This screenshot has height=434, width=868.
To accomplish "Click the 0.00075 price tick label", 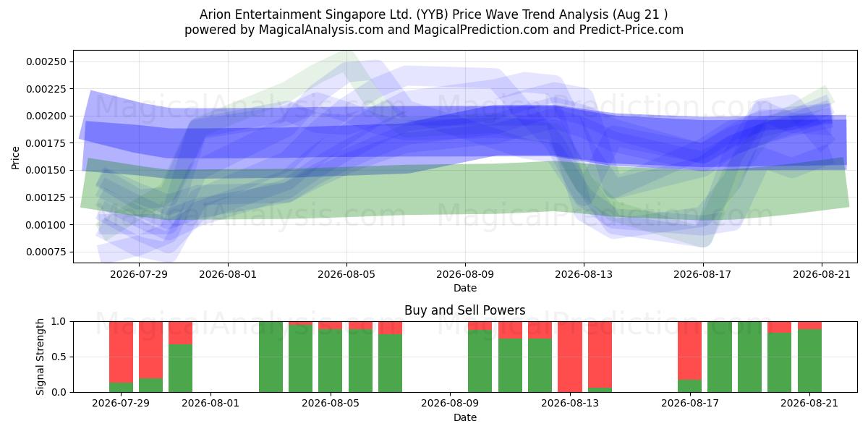I will point(46,252).
